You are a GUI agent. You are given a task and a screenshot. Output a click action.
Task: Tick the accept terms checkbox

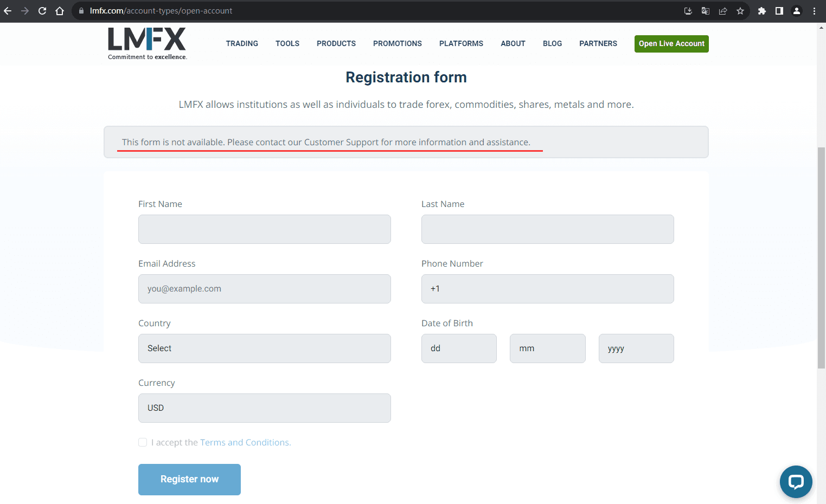(x=143, y=442)
